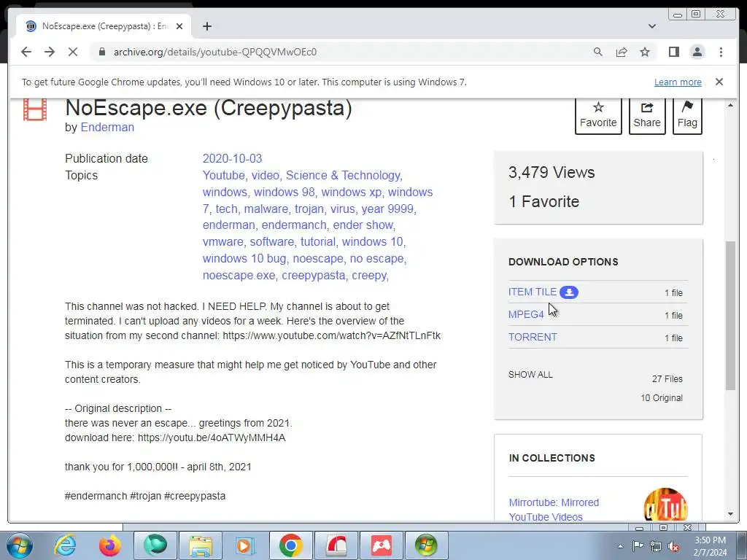Open the year 9999 topic link
The width and height of the screenshot is (747, 560).
387,209
